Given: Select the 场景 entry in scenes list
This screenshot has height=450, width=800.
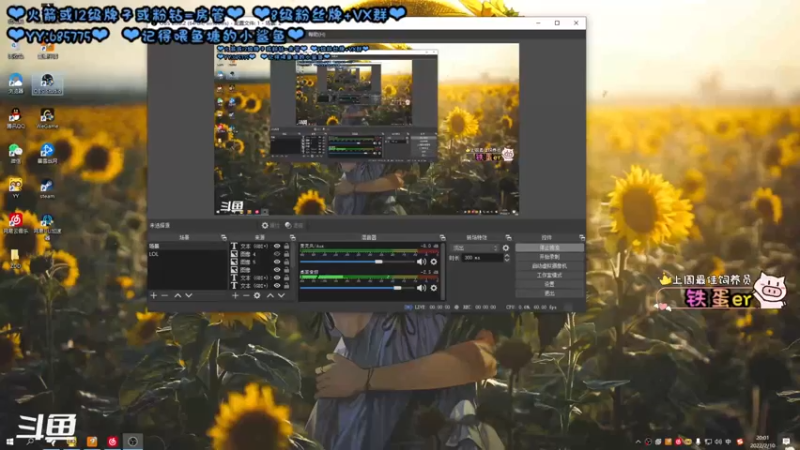Looking at the screenshot, I should [x=187, y=246].
